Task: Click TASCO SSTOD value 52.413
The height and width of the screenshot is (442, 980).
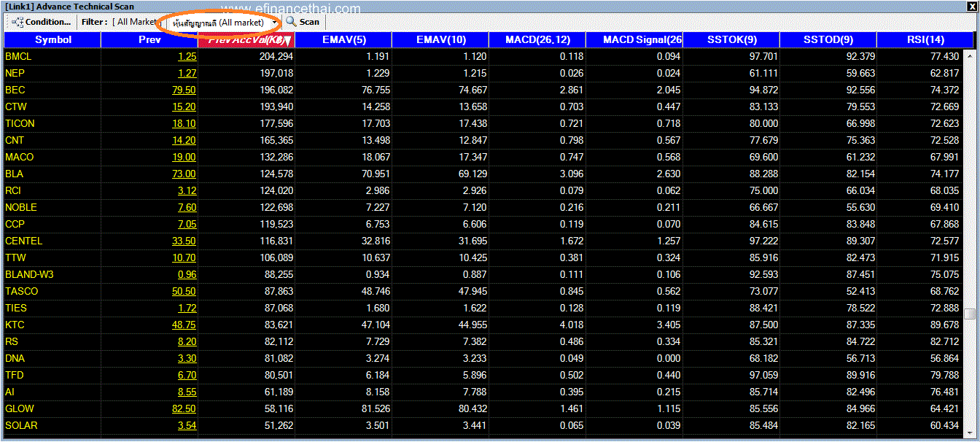Action: click(860, 291)
